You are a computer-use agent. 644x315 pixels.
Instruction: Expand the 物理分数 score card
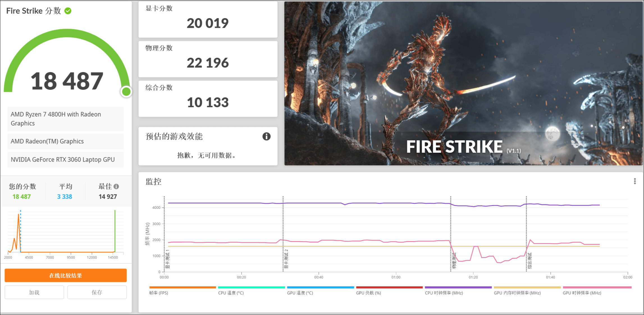click(207, 59)
